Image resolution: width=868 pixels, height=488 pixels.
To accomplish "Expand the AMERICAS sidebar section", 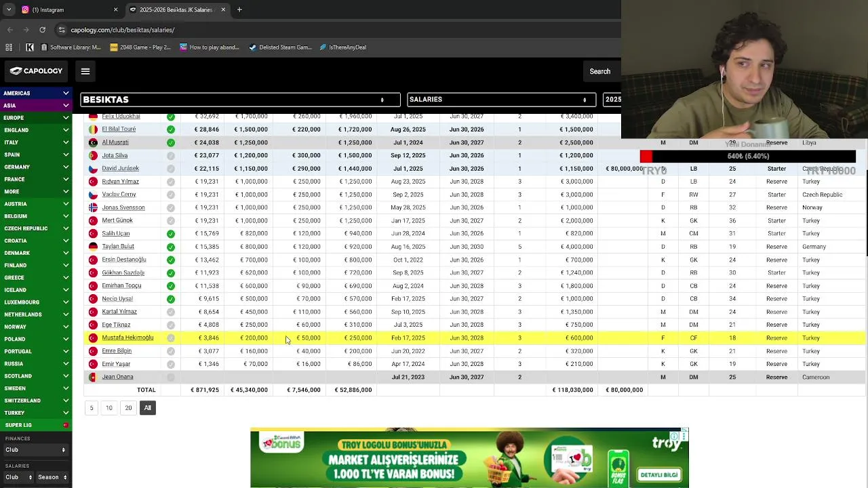I will [36, 93].
